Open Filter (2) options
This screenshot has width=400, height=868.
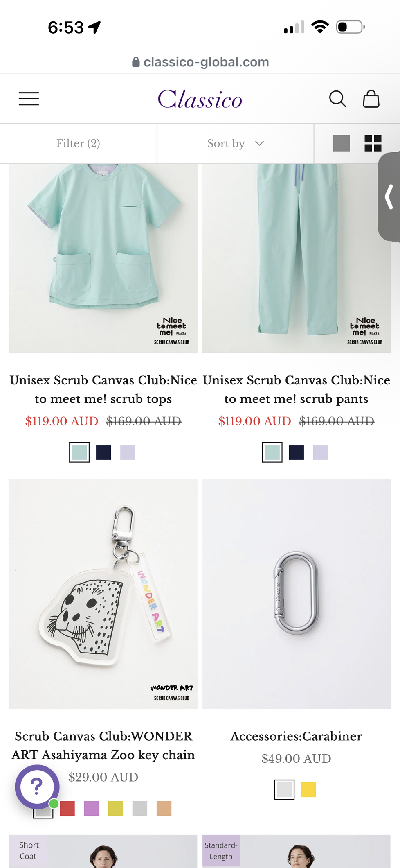(78, 143)
